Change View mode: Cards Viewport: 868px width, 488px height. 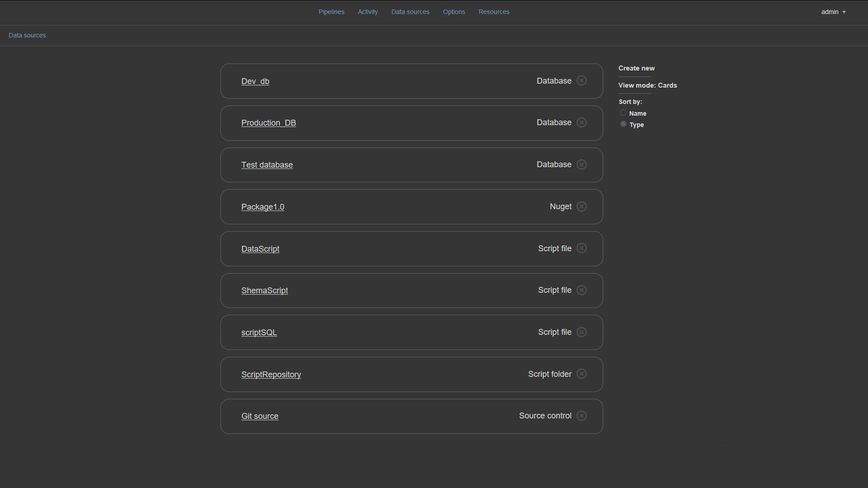[x=647, y=85]
